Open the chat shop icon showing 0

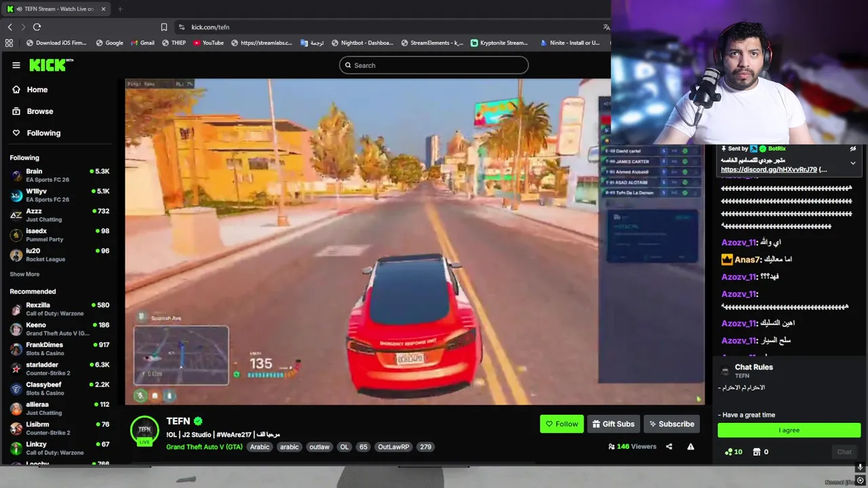coord(761,452)
